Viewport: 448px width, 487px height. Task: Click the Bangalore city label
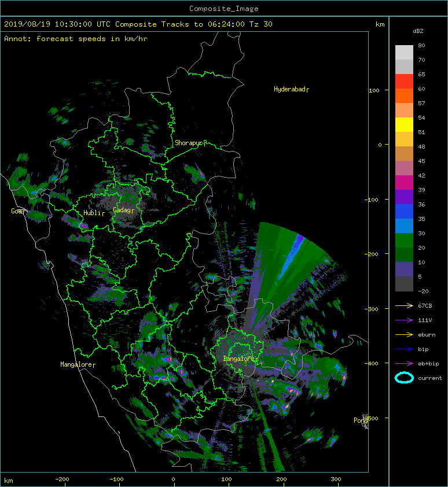(x=241, y=359)
